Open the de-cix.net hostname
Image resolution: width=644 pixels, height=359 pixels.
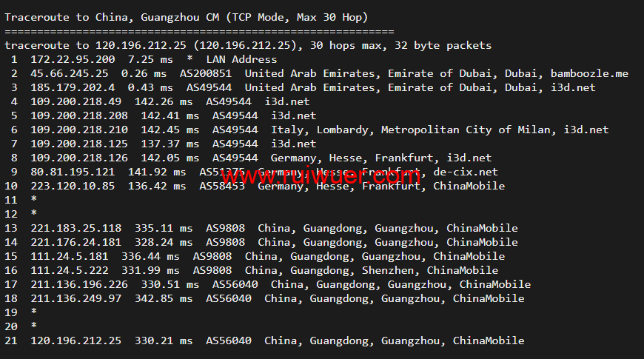coord(466,172)
